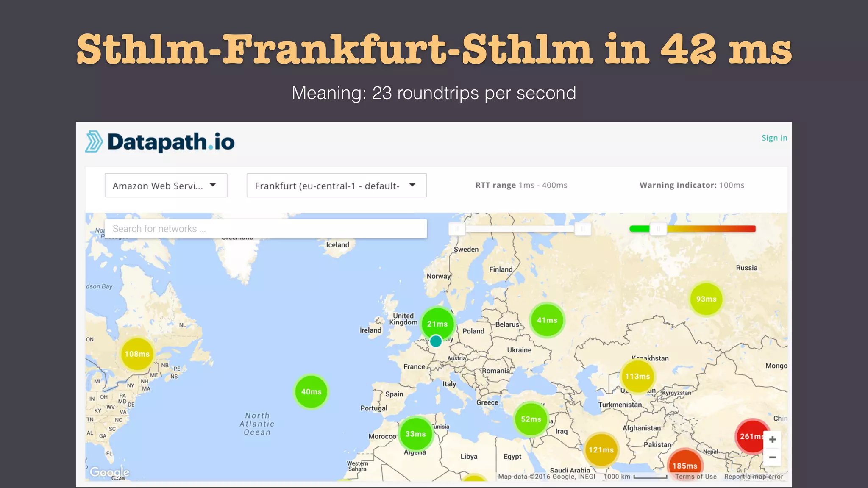Click the 121ms latency marker

click(x=601, y=450)
